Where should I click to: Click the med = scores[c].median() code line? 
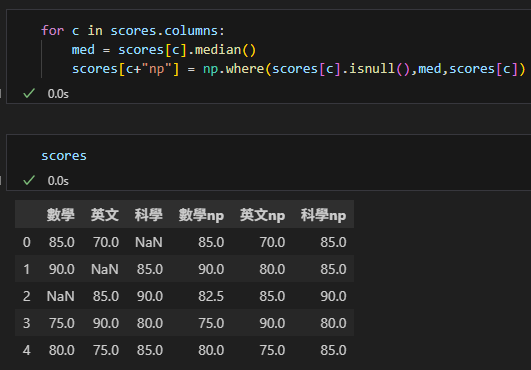point(164,50)
